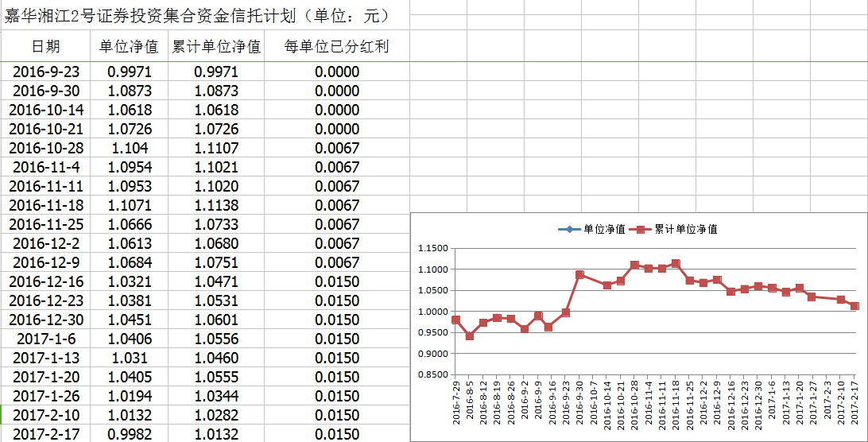Click the 每单位已分红利 header cell
The height and width of the screenshot is (442, 868).
(x=336, y=47)
